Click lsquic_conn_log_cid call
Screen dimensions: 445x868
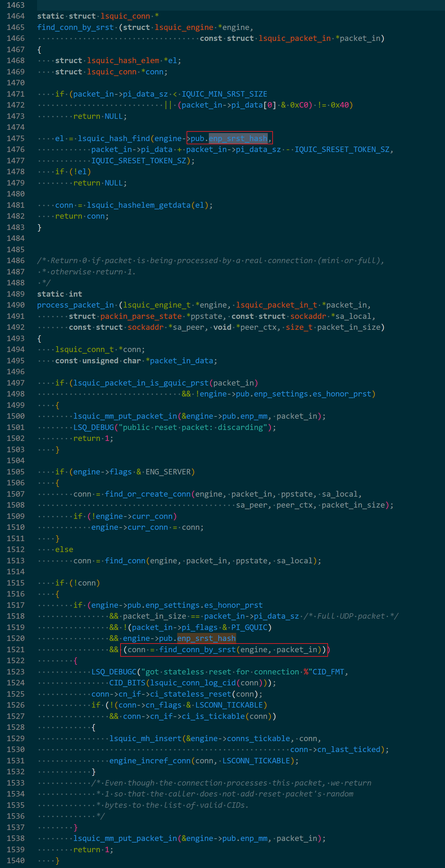click(x=193, y=683)
